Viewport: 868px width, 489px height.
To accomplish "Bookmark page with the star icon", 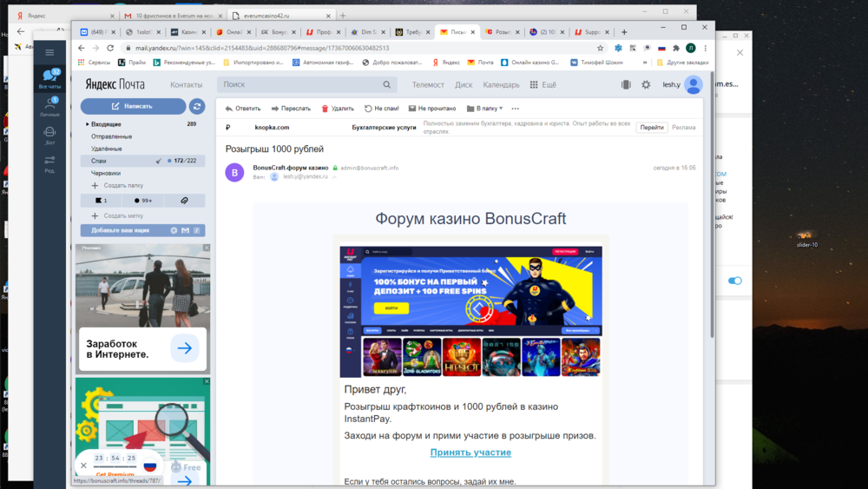I will point(600,48).
